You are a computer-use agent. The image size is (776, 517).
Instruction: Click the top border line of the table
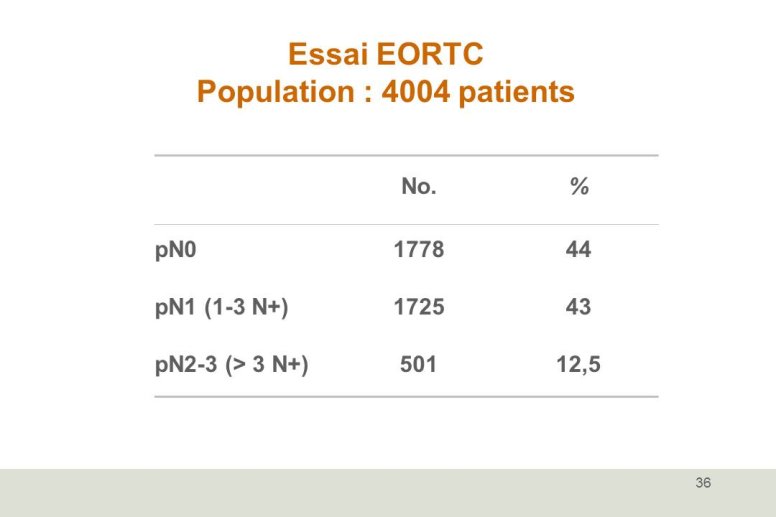pos(406,155)
